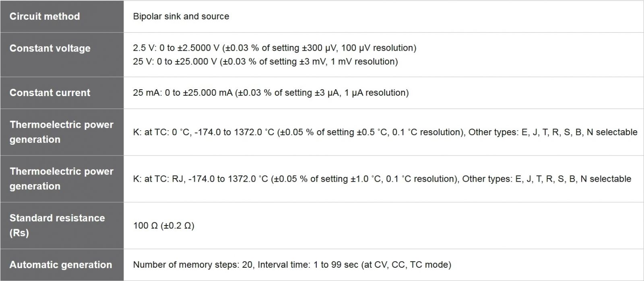Select the 2.5 V range specification line

(275, 48)
